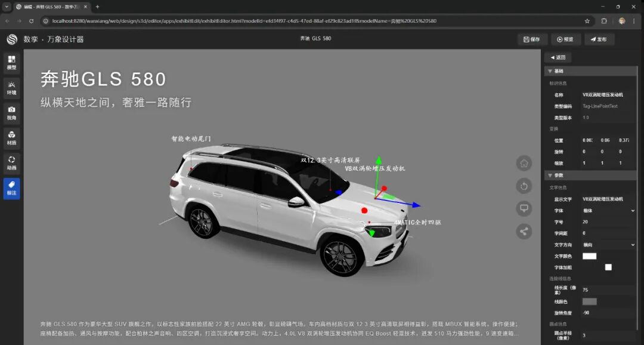Open the 文字颜色 white color swatch
Screen dimensions: 644x345
(x=589, y=256)
